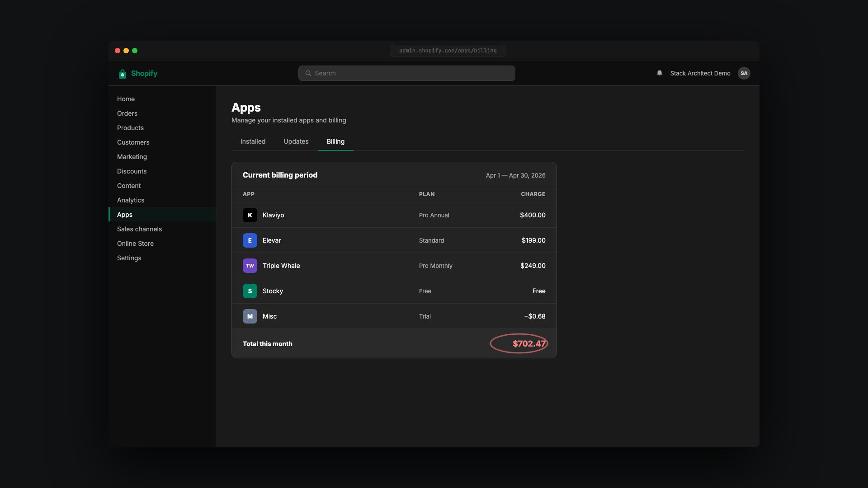Select the Billing tab
The height and width of the screenshot is (488, 868).
(335, 141)
